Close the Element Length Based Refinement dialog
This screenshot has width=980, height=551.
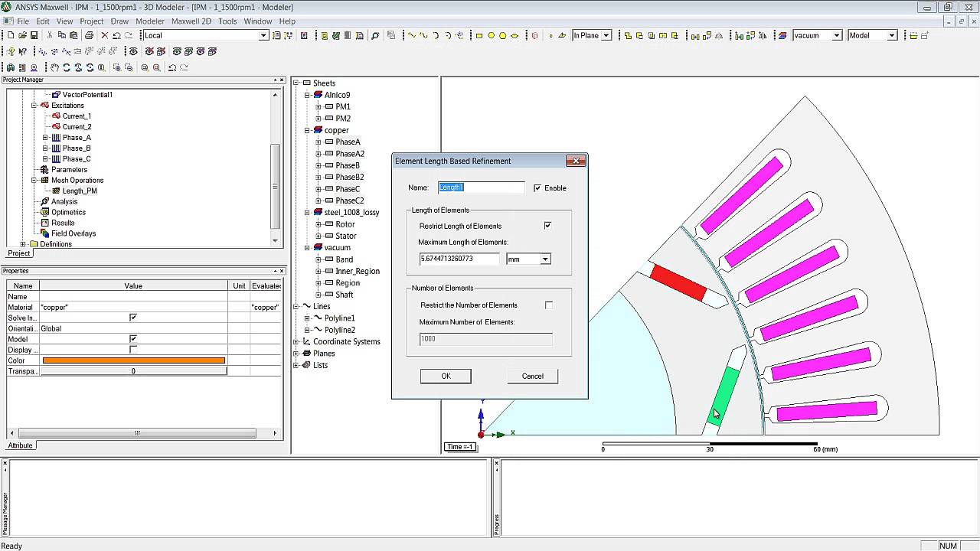click(576, 161)
